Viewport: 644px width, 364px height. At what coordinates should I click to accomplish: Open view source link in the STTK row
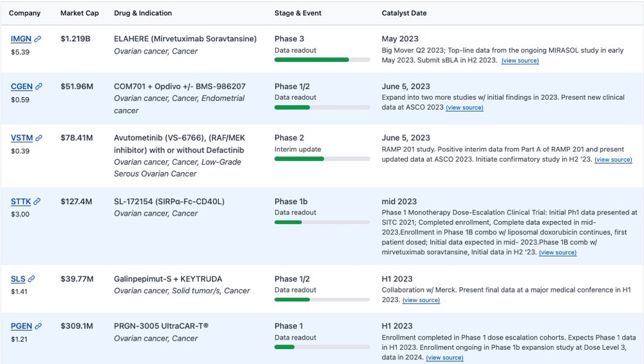point(558,253)
